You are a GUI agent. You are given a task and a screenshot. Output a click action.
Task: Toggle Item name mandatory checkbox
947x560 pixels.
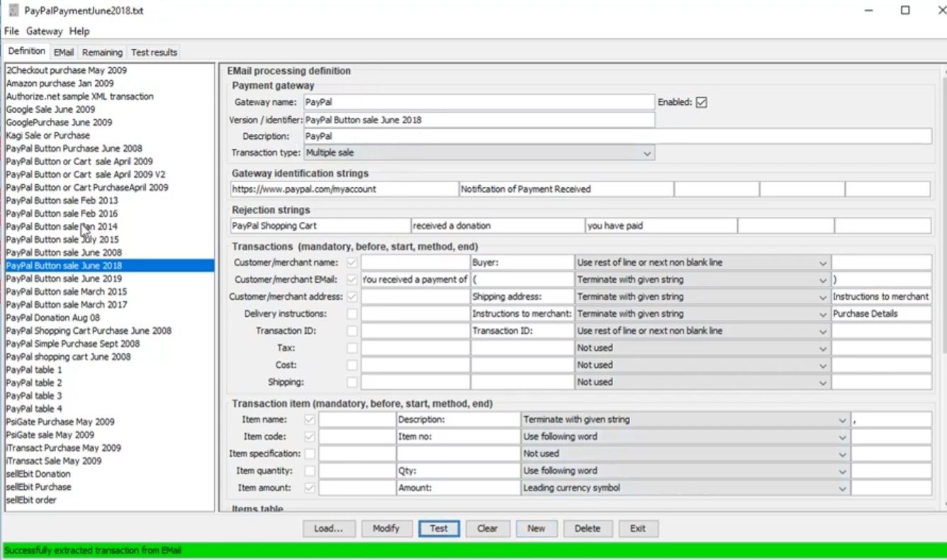(310, 420)
